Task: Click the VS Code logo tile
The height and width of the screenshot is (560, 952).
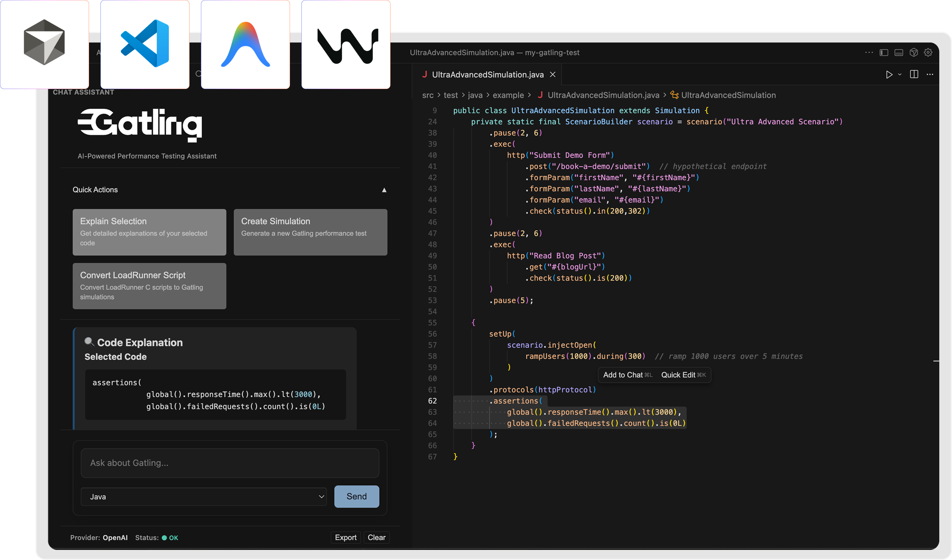Action: 145,44
